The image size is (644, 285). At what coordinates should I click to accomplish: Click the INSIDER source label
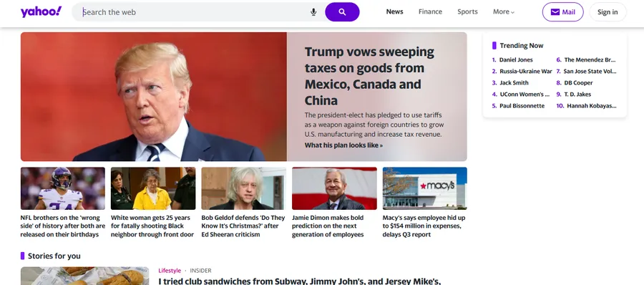click(201, 271)
